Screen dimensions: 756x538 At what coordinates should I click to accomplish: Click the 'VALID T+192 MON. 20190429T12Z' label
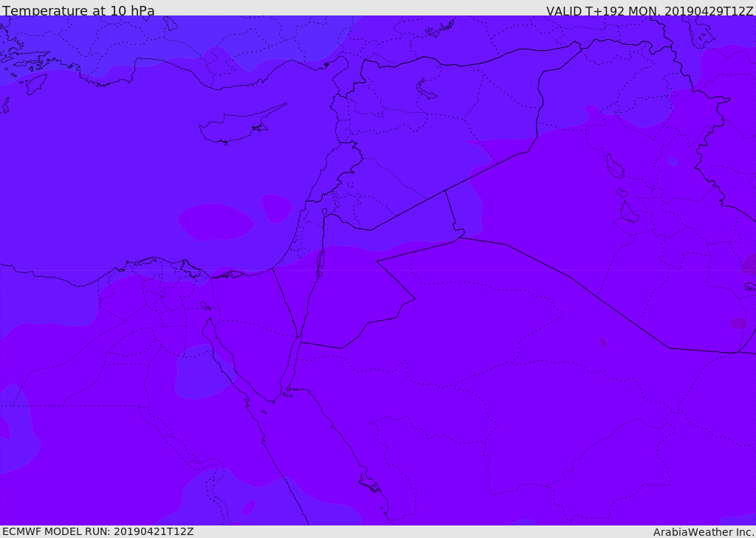(650, 10)
